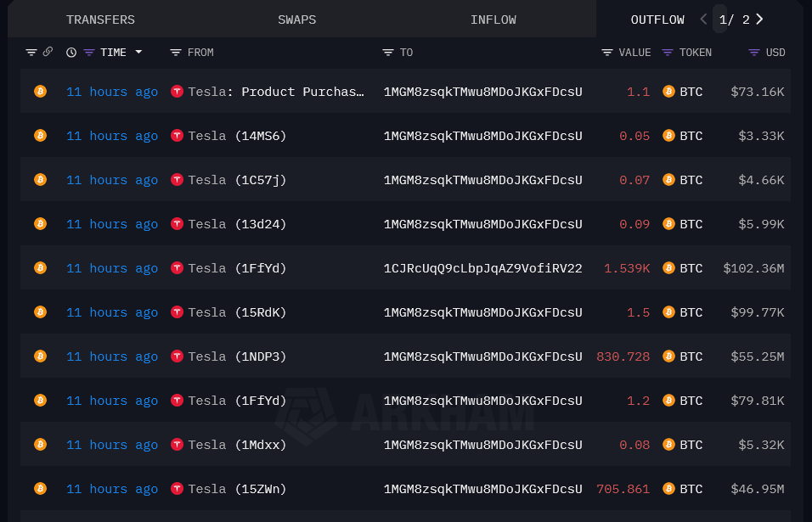This screenshot has width=812, height=522.
Task: Click the clock icon next to TIME
Action: (x=70, y=52)
